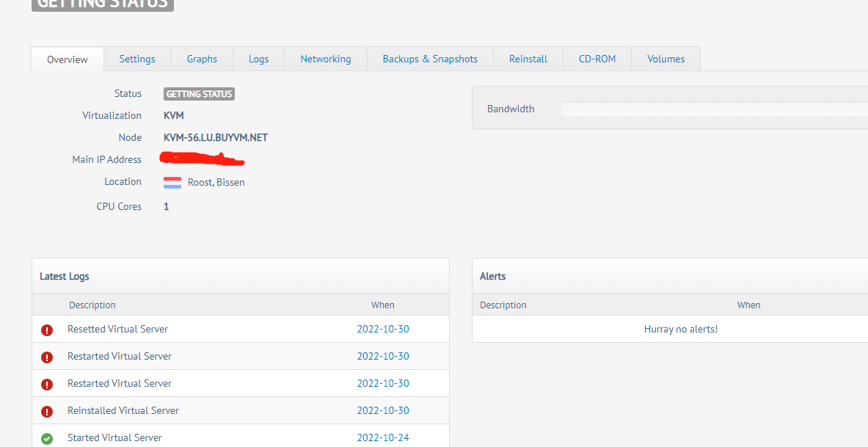868x447 pixels.
Task: Click the Luxembourg flag icon next to Roost, Bissen
Action: [x=172, y=183]
